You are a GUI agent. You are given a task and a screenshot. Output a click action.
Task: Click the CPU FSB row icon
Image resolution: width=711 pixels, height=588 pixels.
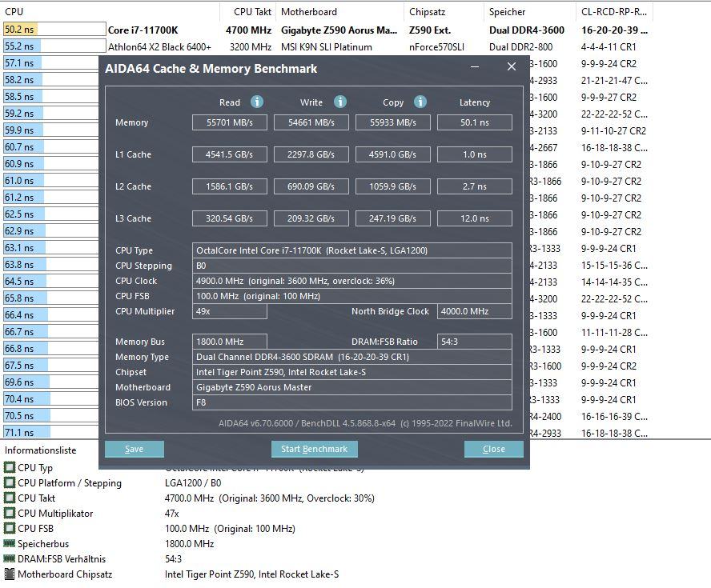(x=9, y=528)
